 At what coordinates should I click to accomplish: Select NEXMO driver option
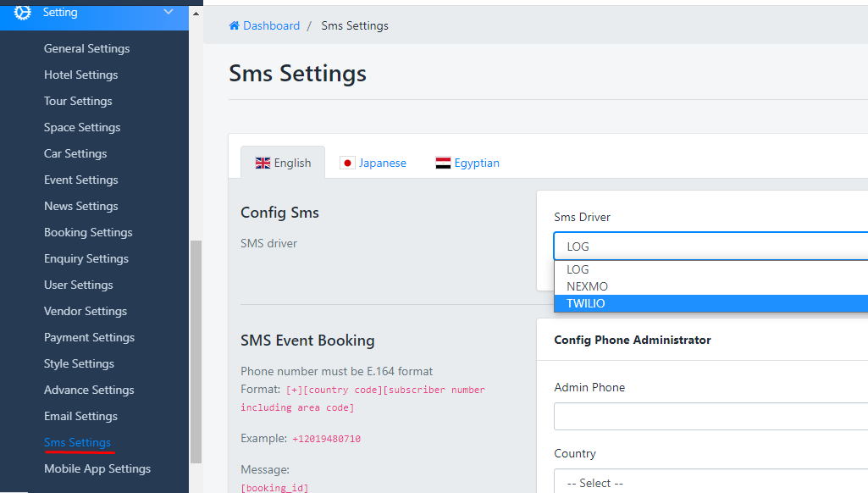tap(587, 286)
